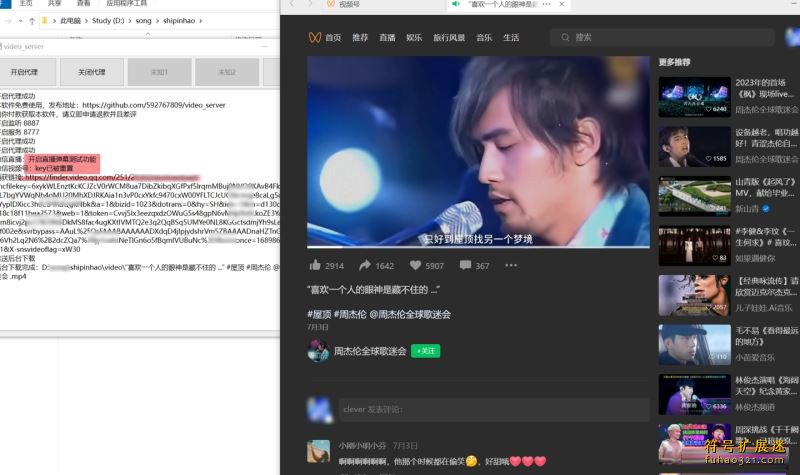Open the 经典咏流传 Michael Jackson video thumbnail

tap(694, 295)
